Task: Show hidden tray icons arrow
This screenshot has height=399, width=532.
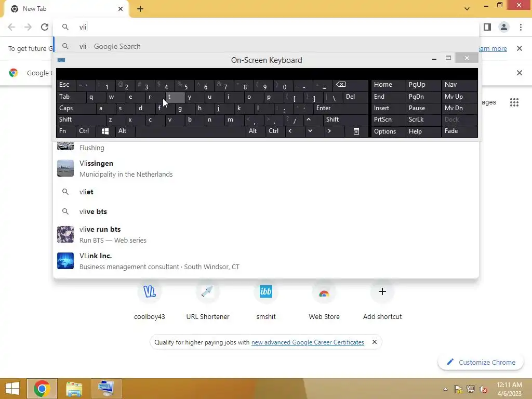Action: pos(445,389)
